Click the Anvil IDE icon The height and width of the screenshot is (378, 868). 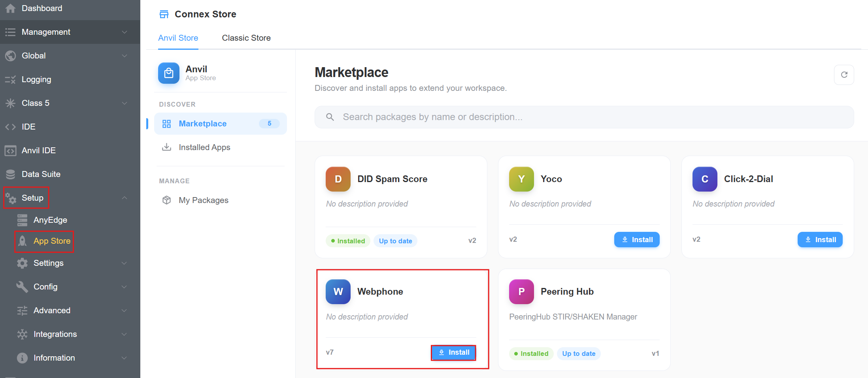point(11,150)
